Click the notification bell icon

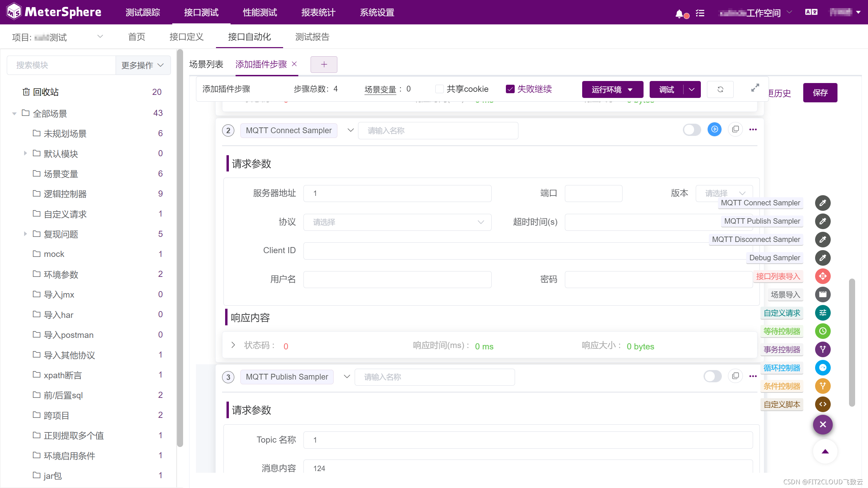pyautogui.click(x=679, y=14)
